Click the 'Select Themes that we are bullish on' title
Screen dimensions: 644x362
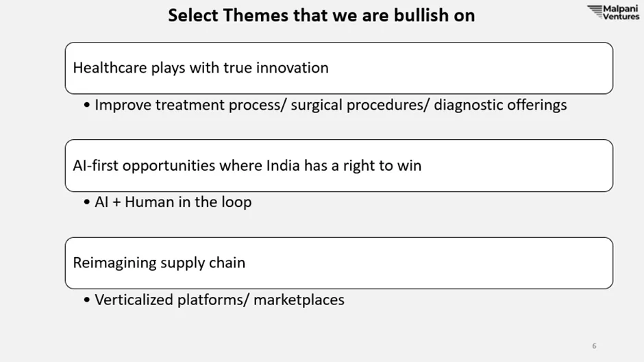pos(321,16)
